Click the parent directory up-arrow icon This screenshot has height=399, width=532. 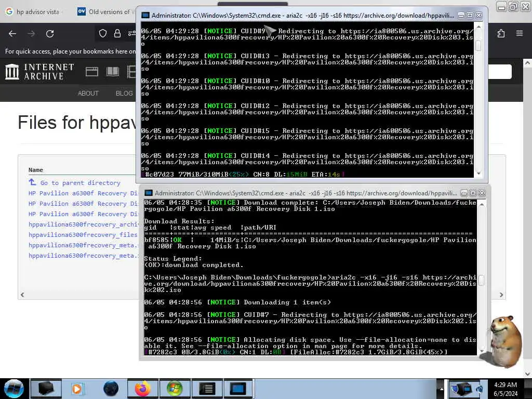tap(32, 182)
